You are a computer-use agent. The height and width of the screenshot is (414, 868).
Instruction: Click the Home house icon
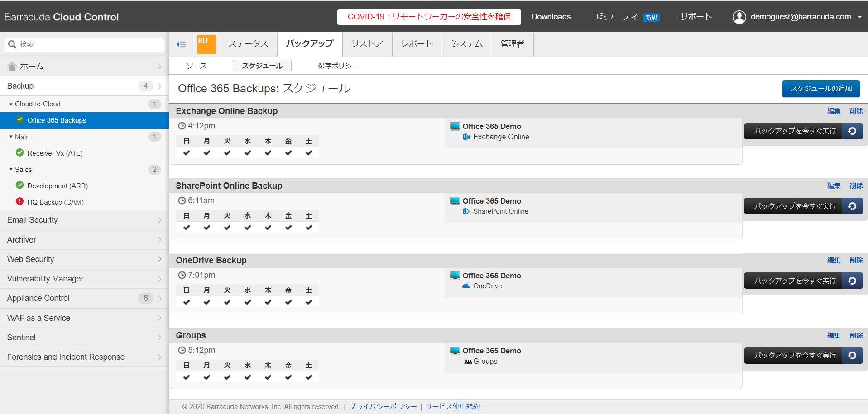pyautogui.click(x=12, y=67)
